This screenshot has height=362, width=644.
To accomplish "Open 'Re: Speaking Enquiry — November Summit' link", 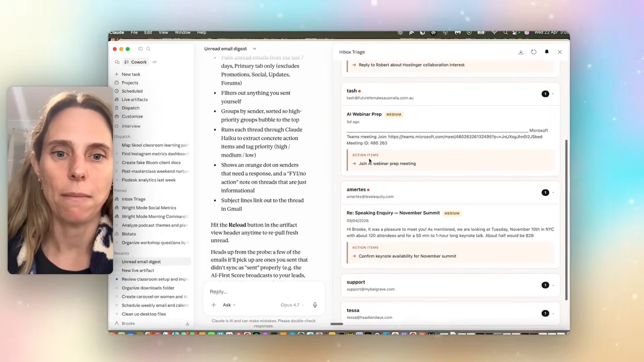I will (393, 213).
